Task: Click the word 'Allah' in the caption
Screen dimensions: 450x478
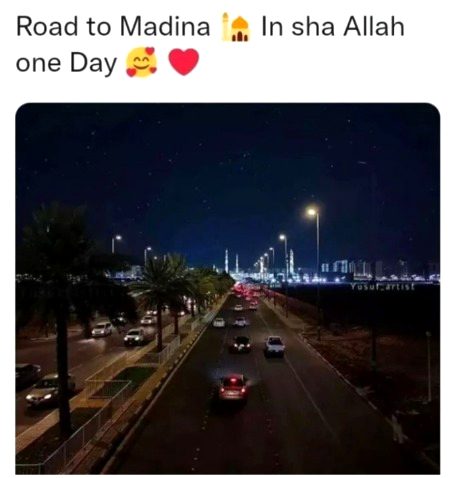Action: [x=374, y=27]
